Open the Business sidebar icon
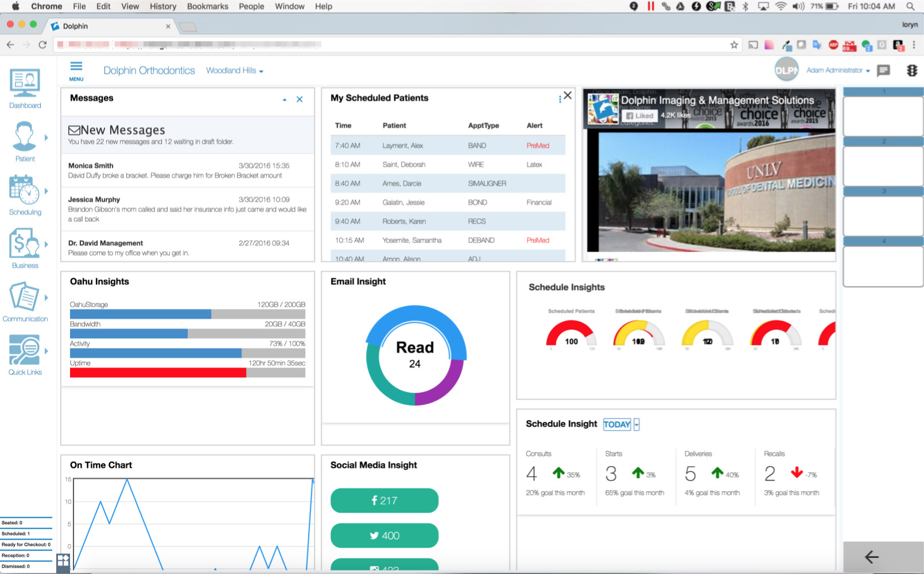This screenshot has width=924, height=574. click(x=24, y=243)
